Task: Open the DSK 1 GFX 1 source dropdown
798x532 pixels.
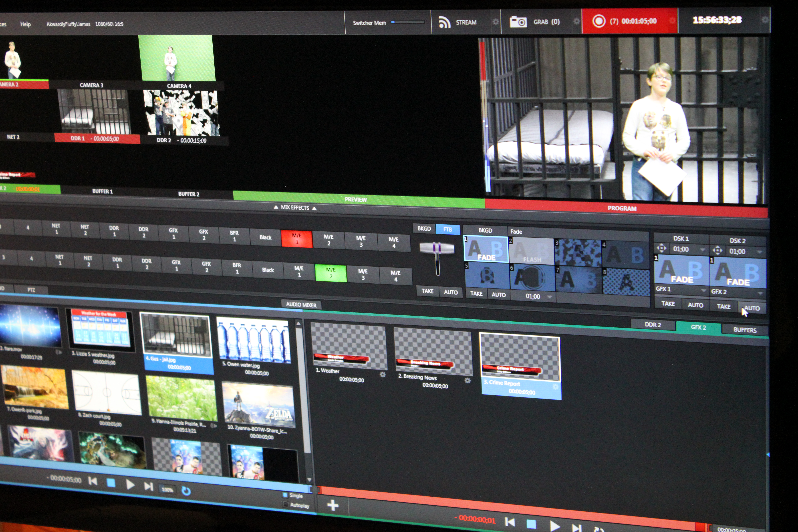Action: (x=703, y=290)
